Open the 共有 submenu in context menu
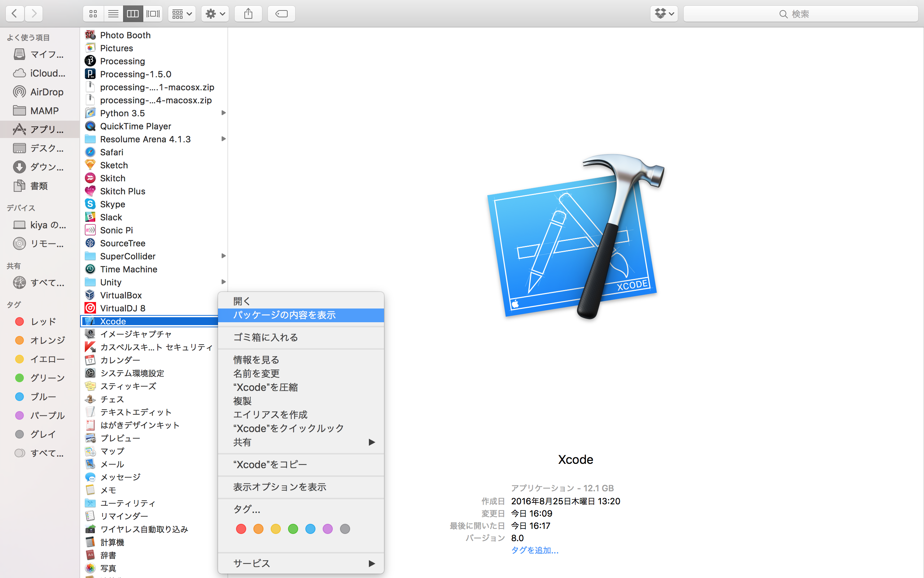Image resolution: width=924 pixels, height=578 pixels. tap(301, 442)
